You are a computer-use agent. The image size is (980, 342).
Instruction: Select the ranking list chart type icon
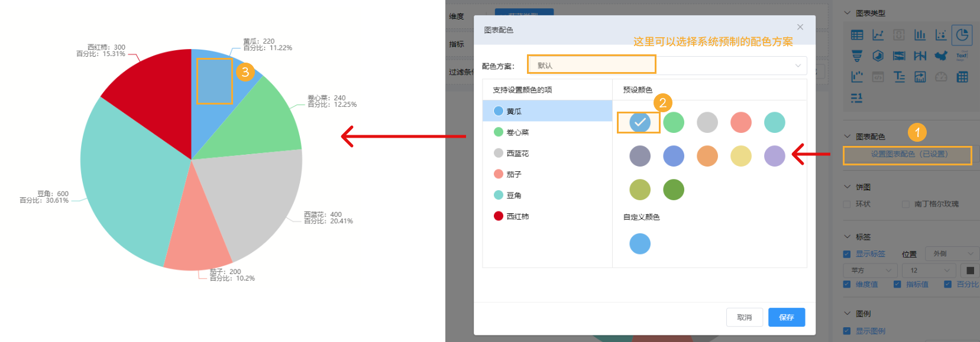pos(856,98)
